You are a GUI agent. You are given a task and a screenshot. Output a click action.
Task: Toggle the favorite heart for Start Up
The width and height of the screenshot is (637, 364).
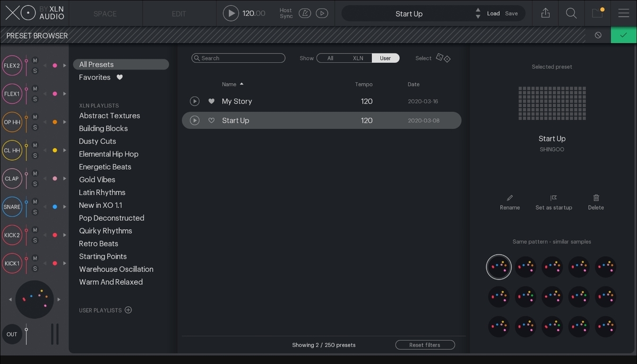(211, 120)
